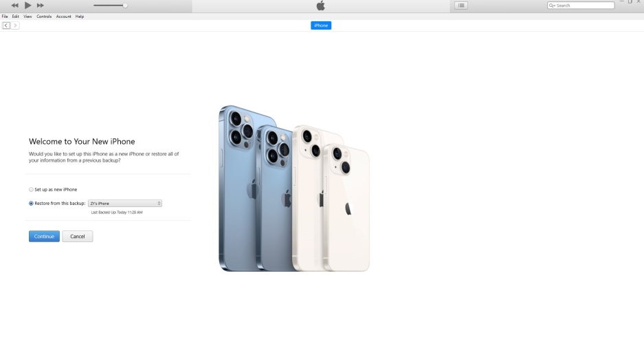Click the blue Continue button
Screen dimensions: 644x344
[x=45, y=236]
